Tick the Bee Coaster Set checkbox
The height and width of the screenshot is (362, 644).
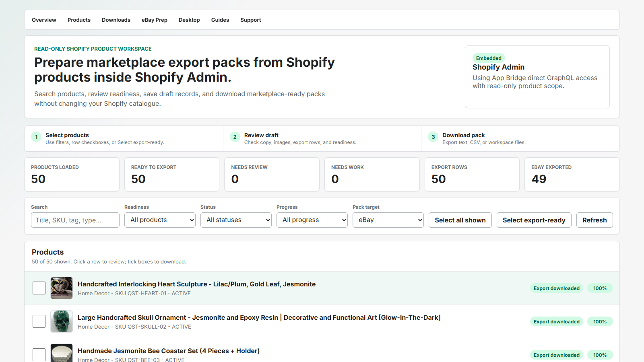pyautogui.click(x=39, y=355)
